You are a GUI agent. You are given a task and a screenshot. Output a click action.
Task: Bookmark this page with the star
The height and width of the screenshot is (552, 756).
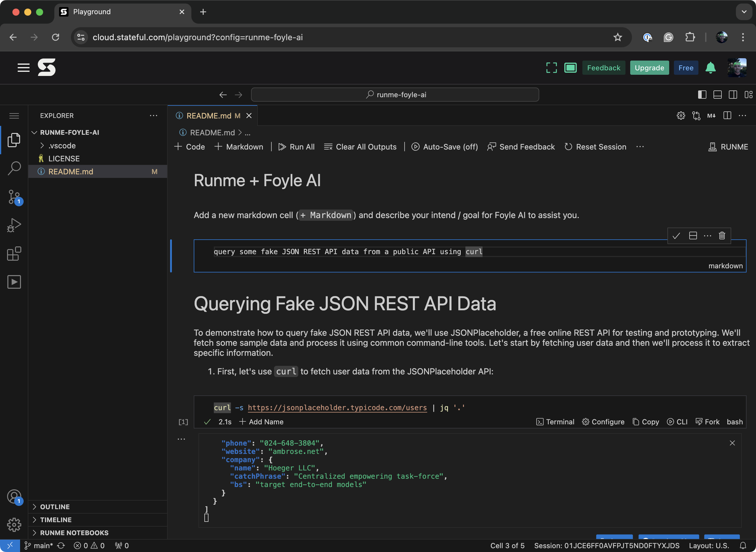pos(617,37)
